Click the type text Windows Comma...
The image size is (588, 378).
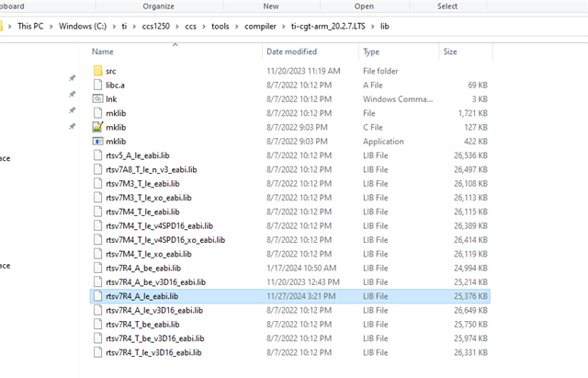[x=398, y=99]
